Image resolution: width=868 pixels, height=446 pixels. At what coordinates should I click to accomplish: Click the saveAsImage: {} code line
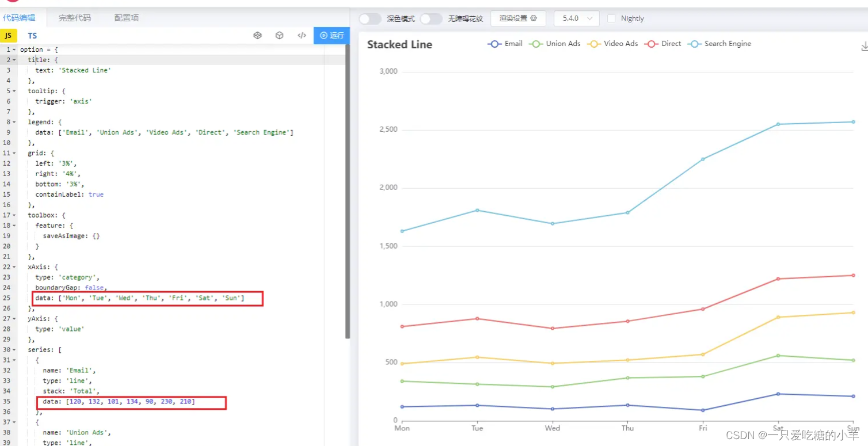tap(71, 236)
